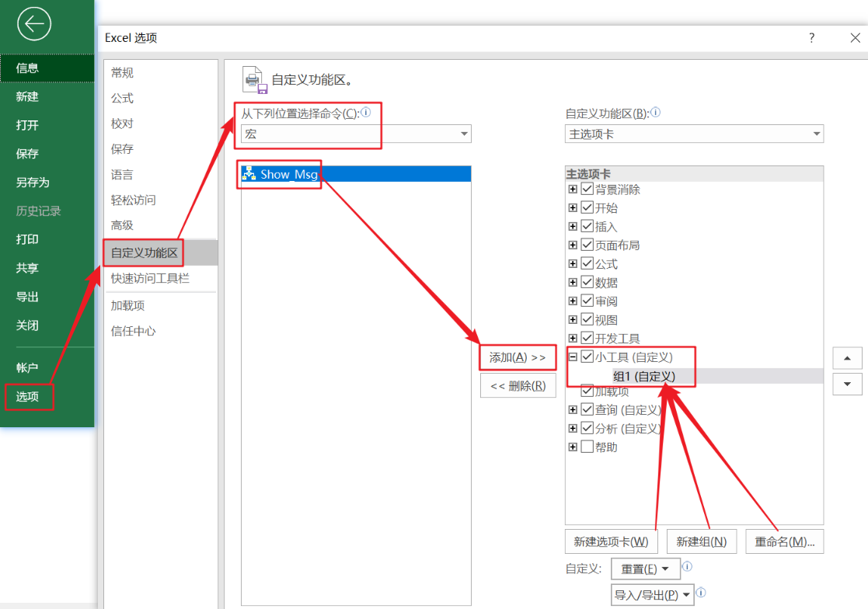Image resolution: width=868 pixels, height=609 pixels.
Task: Click the move down arrow button
Action: [x=847, y=384]
